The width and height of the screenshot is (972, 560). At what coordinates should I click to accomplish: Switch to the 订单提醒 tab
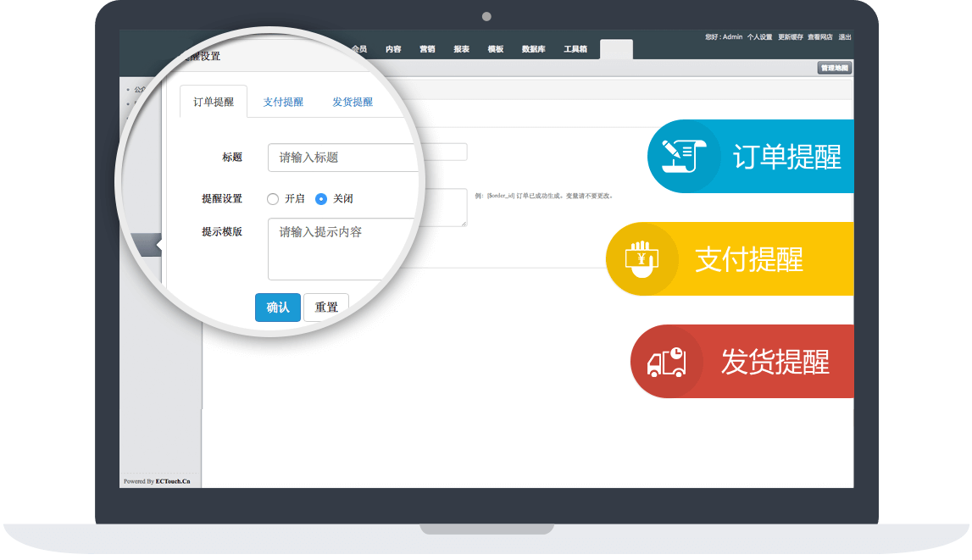click(214, 102)
